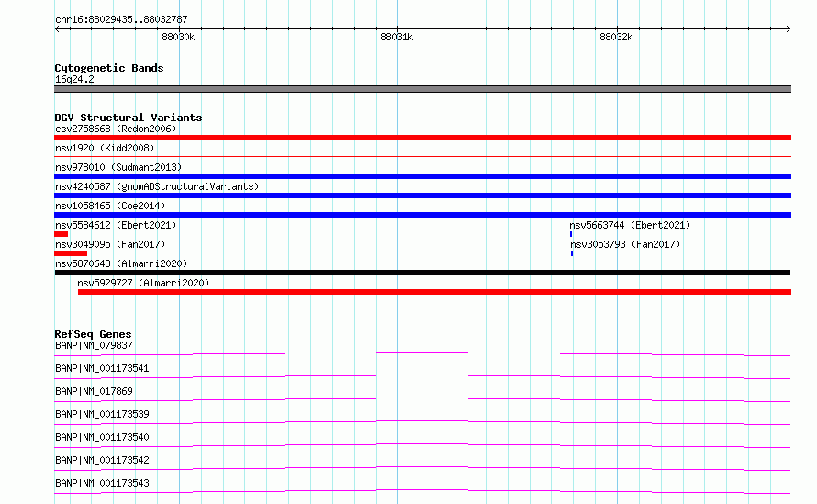
Task: Open transcript BANP|NM_079837 label
Action: 94,345
